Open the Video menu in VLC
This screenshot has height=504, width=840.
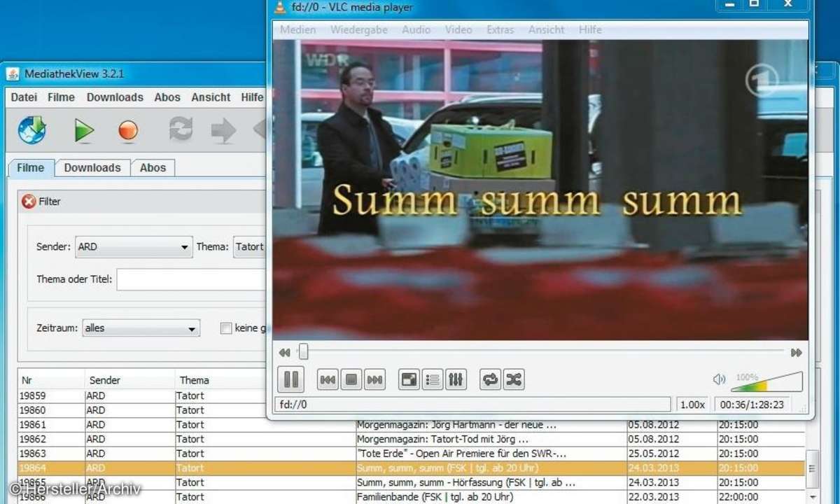458,29
